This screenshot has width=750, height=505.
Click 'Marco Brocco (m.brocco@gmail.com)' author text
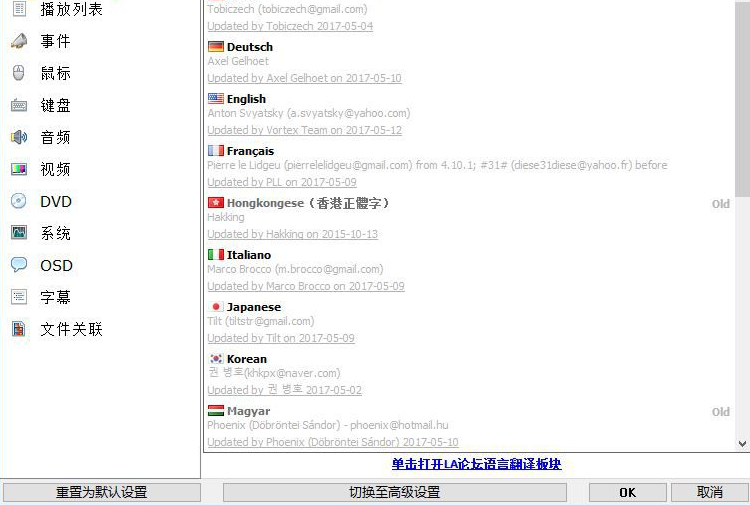pyautogui.click(x=295, y=269)
